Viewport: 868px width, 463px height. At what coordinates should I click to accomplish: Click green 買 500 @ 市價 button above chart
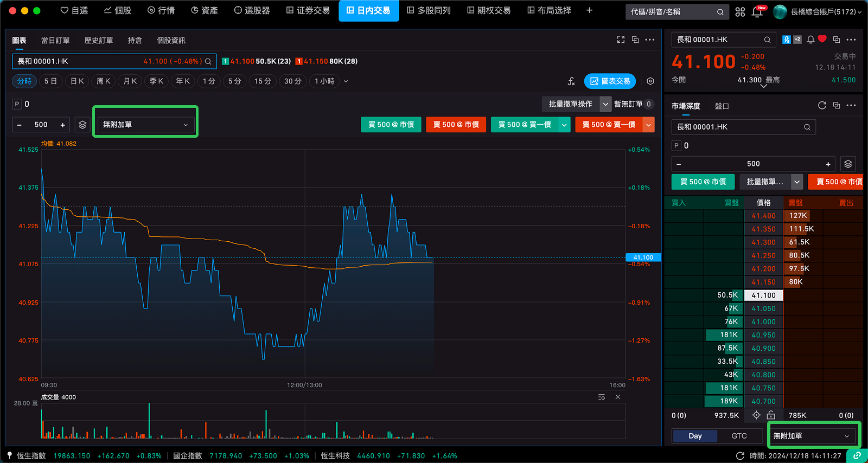click(x=391, y=125)
